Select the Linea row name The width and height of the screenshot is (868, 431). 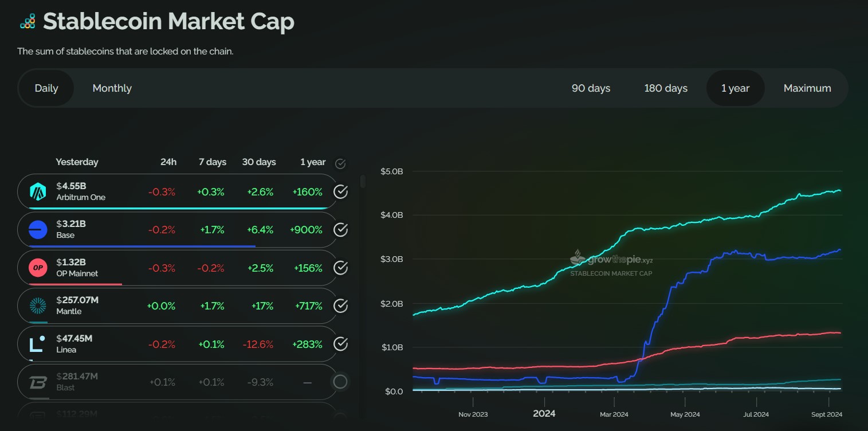point(66,350)
